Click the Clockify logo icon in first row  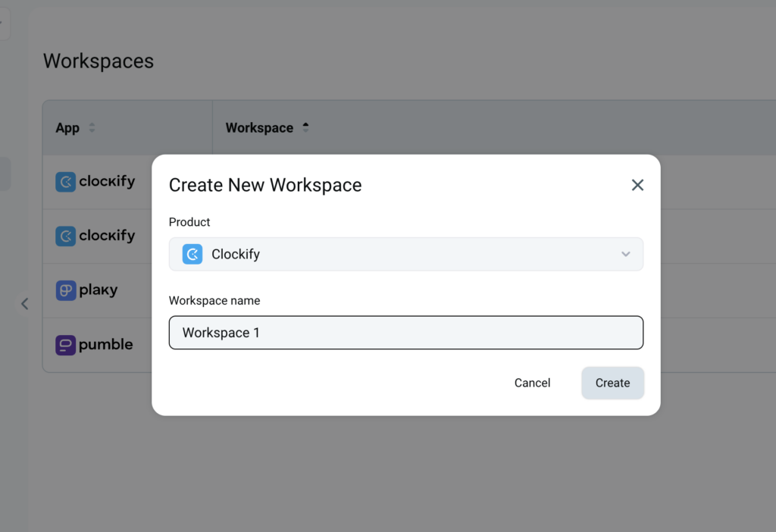[x=66, y=182]
